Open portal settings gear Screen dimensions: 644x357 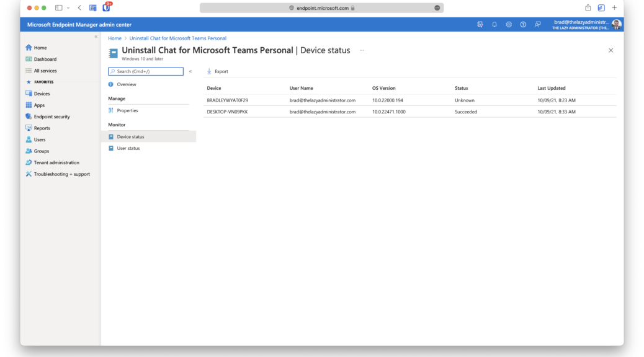tap(509, 25)
